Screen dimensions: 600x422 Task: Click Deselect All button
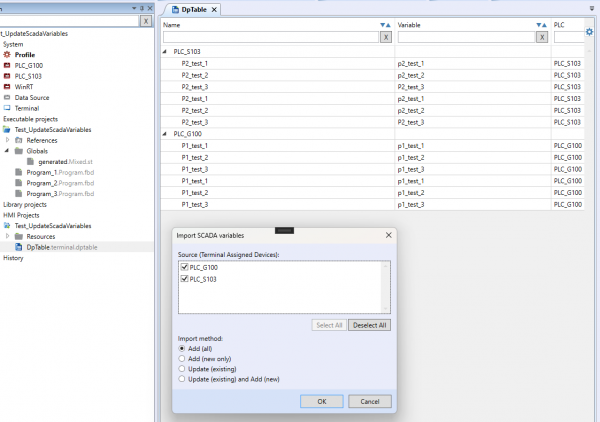[x=369, y=325]
